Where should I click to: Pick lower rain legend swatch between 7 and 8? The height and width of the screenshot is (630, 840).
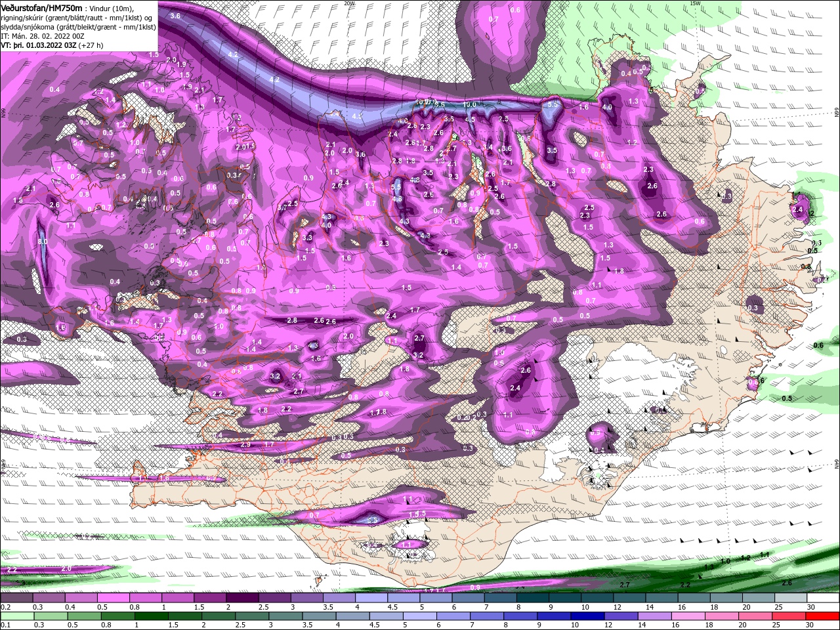[x=486, y=616]
